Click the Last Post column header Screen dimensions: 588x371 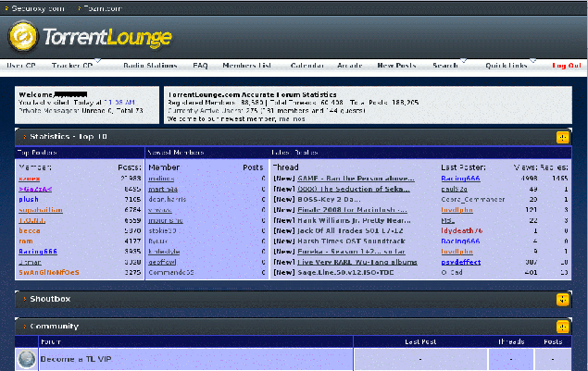[x=420, y=341]
